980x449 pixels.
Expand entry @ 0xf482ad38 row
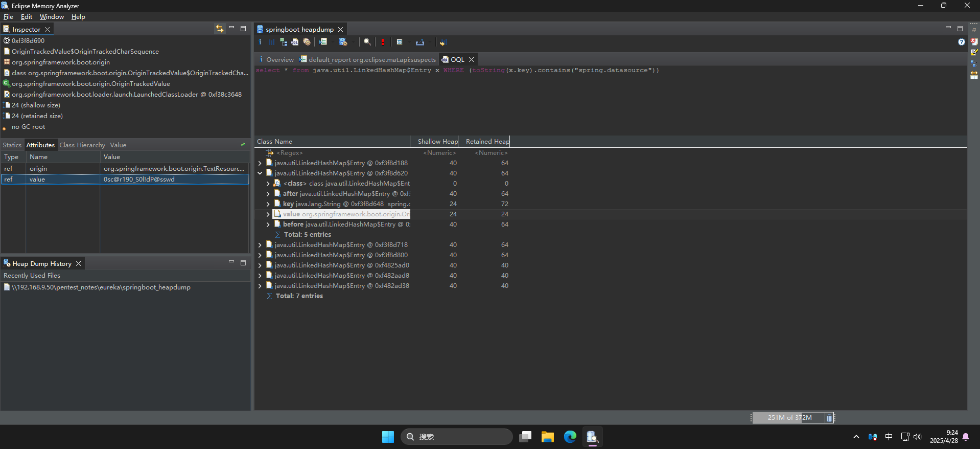point(260,286)
